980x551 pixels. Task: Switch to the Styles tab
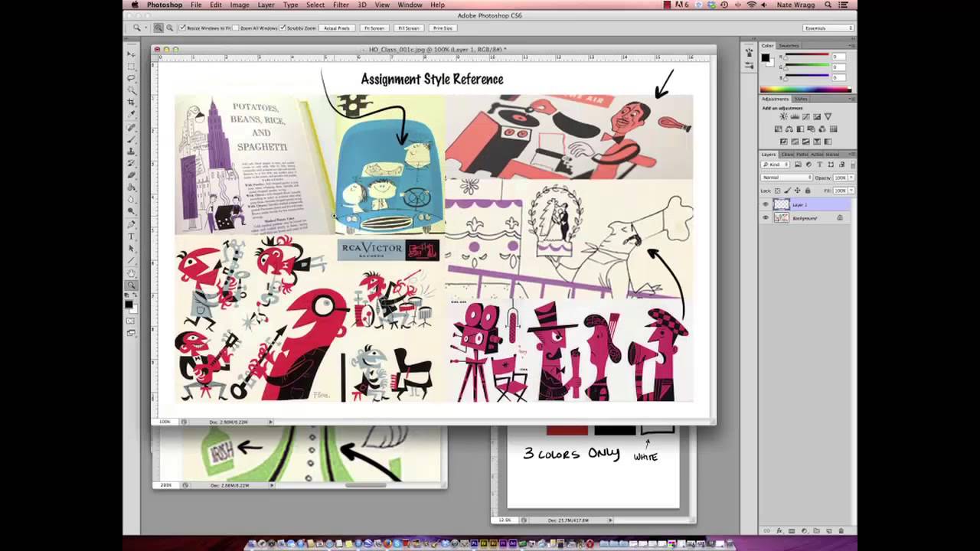pyautogui.click(x=801, y=99)
